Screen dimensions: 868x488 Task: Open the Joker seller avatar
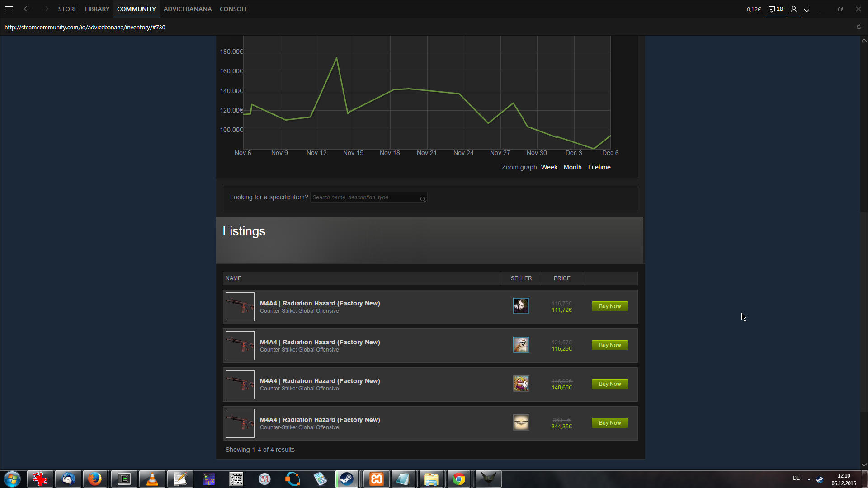click(x=521, y=306)
